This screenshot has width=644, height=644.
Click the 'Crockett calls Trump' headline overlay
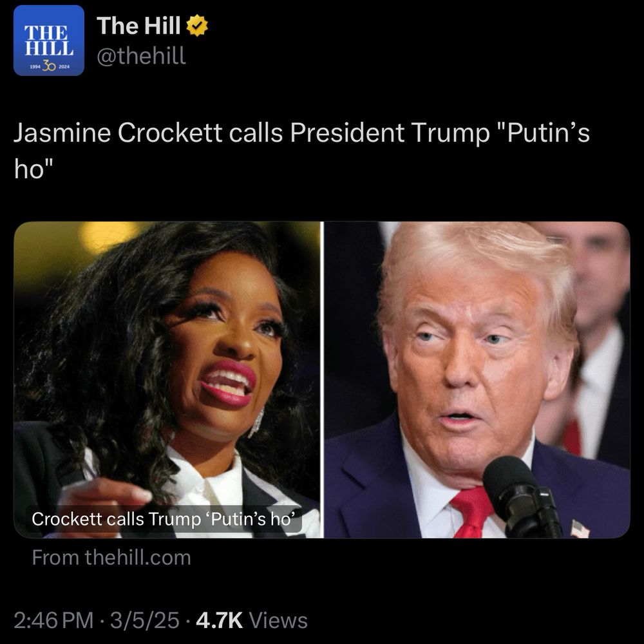(164, 518)
